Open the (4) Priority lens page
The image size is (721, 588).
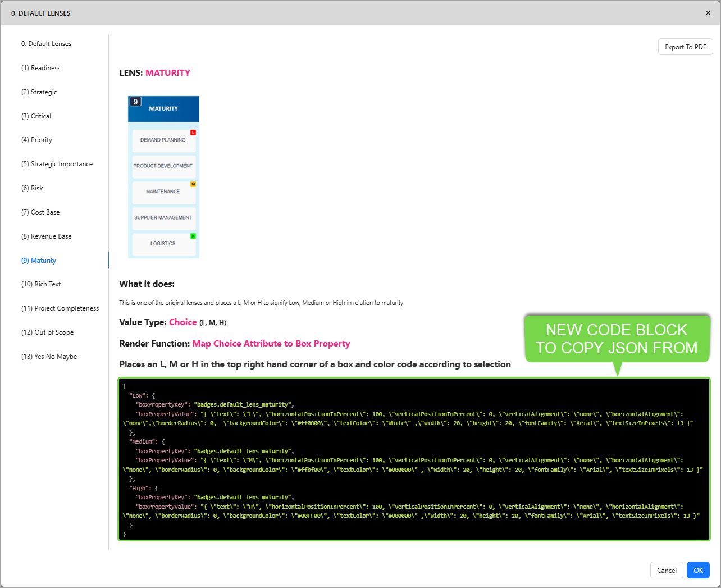pyautogui.click(x=36, y=140)
